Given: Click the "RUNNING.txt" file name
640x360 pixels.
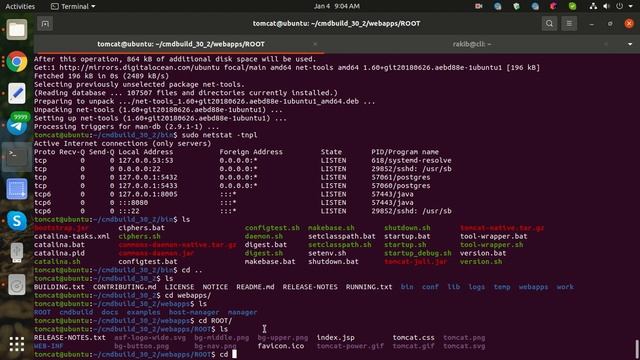Looking at the screenshot, I should pos(369,287).
